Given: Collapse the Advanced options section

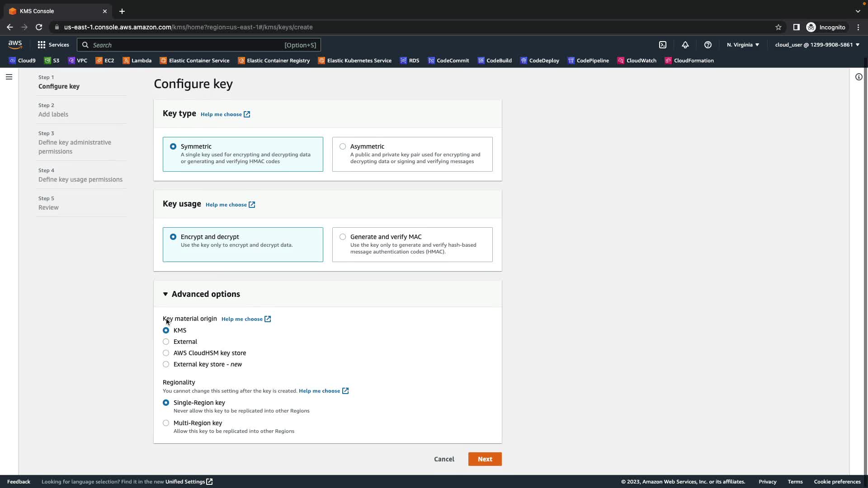Looking at the screenshot, I should [x=201, y=294].
